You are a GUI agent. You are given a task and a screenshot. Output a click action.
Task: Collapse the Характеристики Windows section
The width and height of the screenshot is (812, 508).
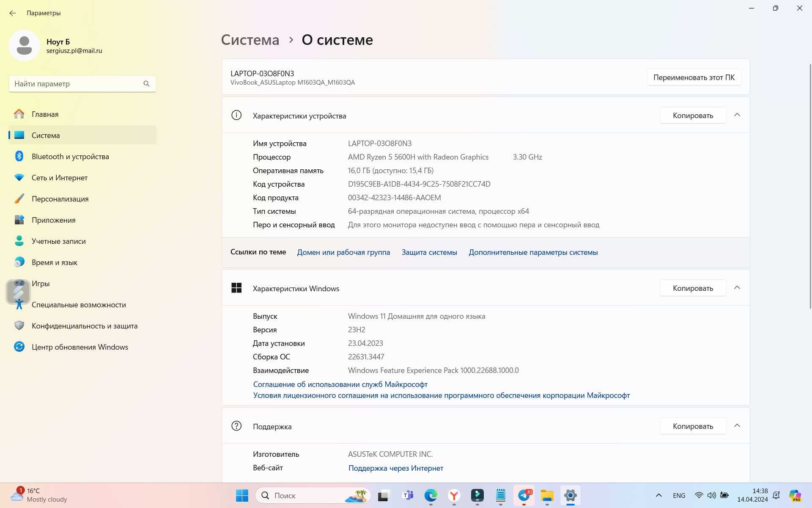click(737, 288)
